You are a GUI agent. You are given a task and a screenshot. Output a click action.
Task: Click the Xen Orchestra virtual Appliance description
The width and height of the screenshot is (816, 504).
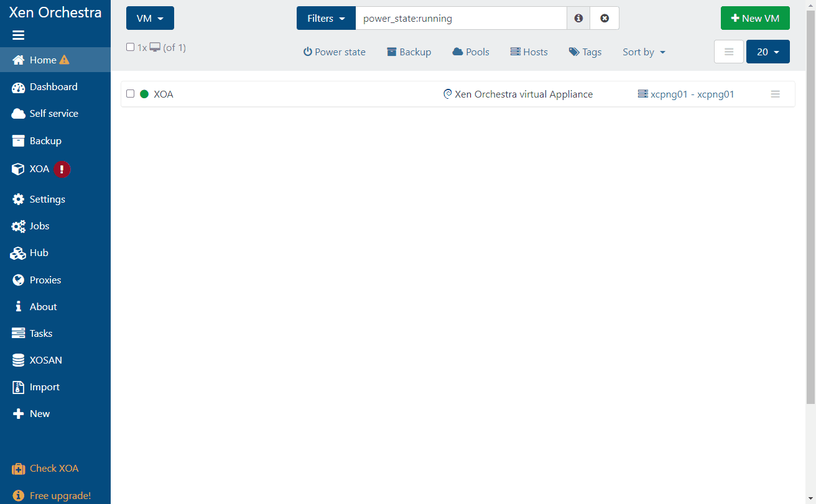[x=524, y=94]
